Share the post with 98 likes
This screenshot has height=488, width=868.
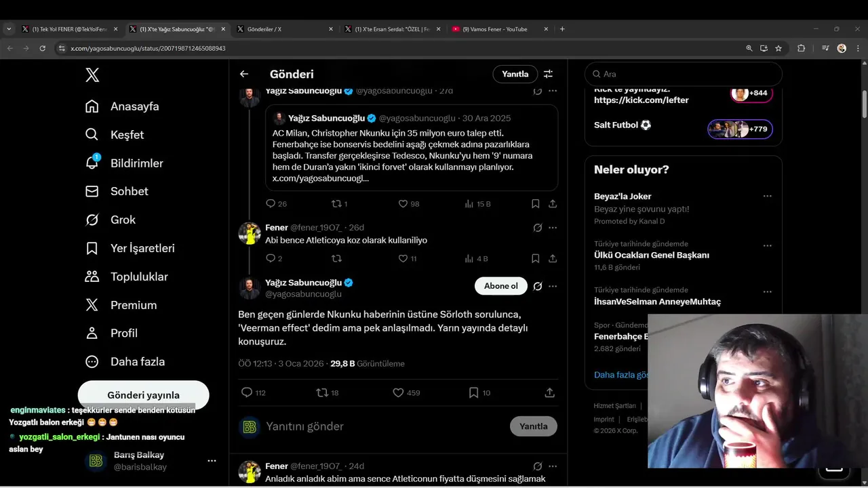(x=553, y=203)
